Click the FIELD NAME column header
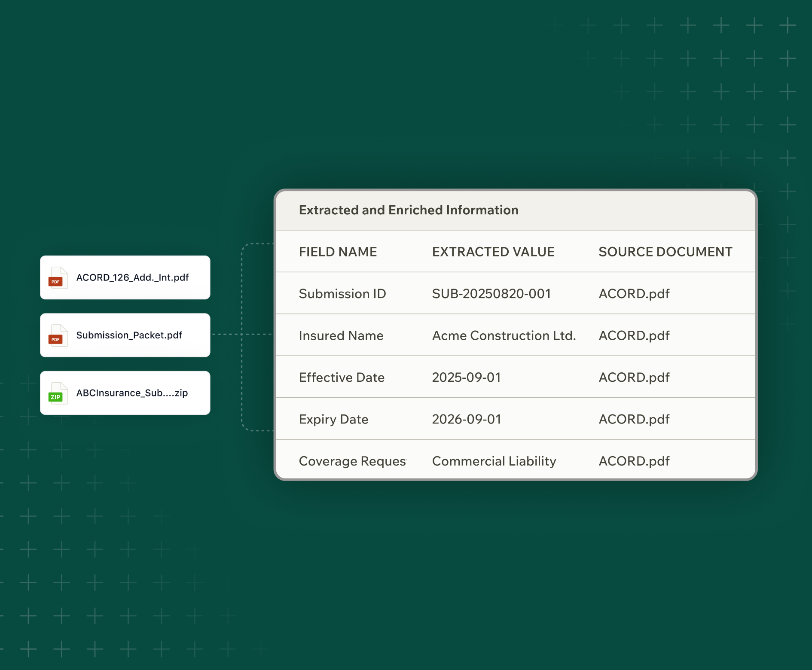Screen dimensions: 812x670 [x=338, y=252]
